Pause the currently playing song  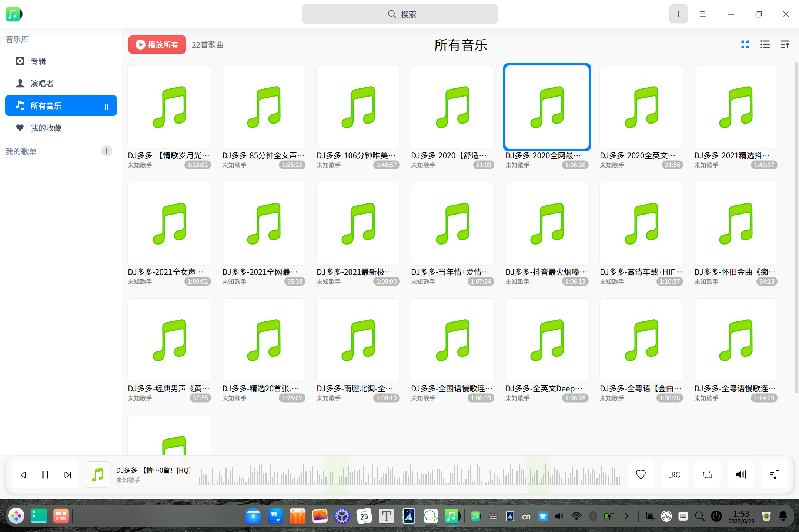click(45, 475)
